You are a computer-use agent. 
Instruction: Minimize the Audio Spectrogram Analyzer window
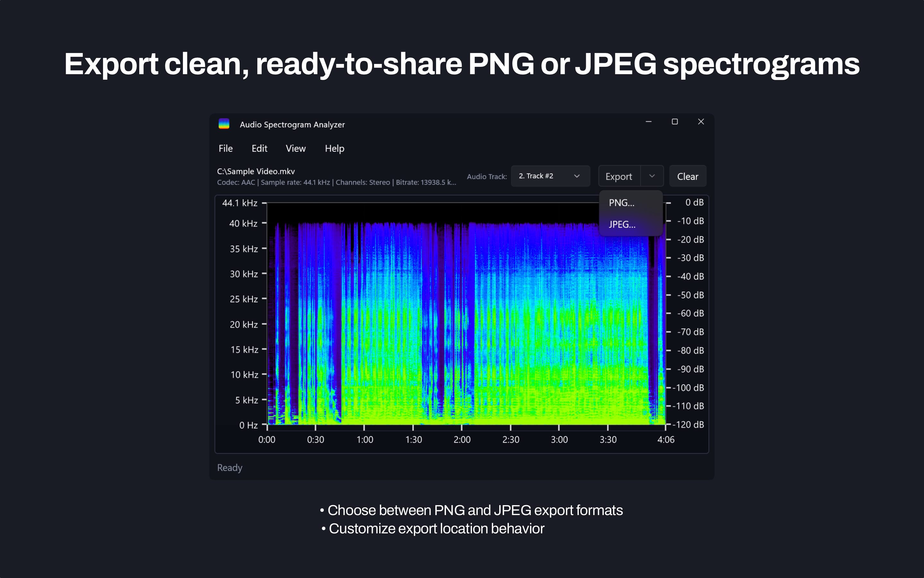(x=648, y=122)
